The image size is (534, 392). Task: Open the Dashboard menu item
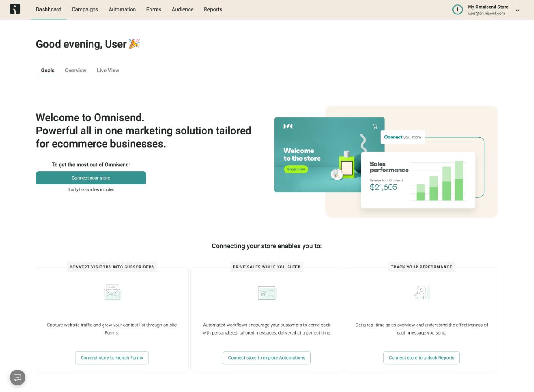[48, 9]
